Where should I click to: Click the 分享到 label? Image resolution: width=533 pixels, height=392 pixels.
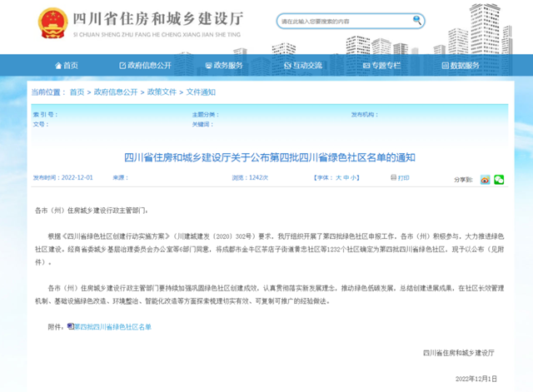coord(463,180)
